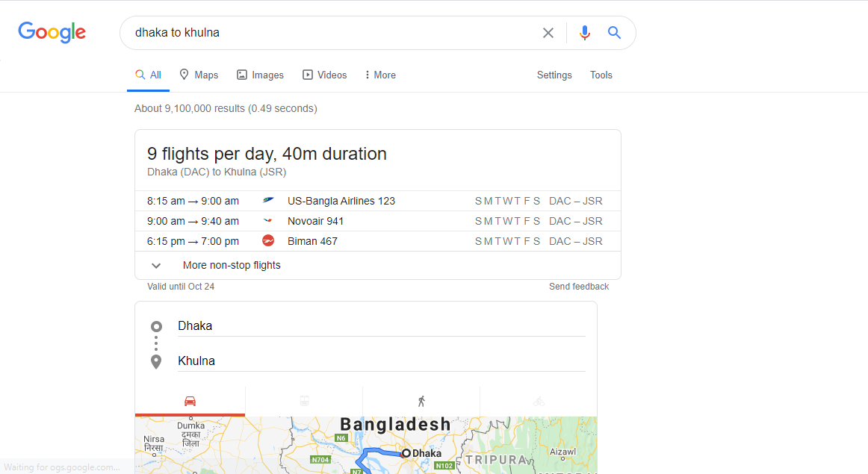This screenshot has height=474, width=868.
Task: Select the driving car mode icon
Action: 190,401
